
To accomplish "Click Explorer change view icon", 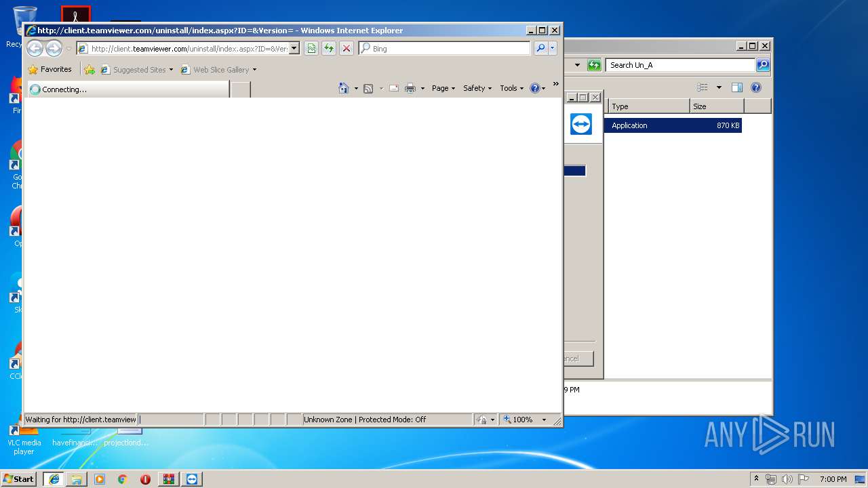I will pyautogui.click(x=703, y=87).
